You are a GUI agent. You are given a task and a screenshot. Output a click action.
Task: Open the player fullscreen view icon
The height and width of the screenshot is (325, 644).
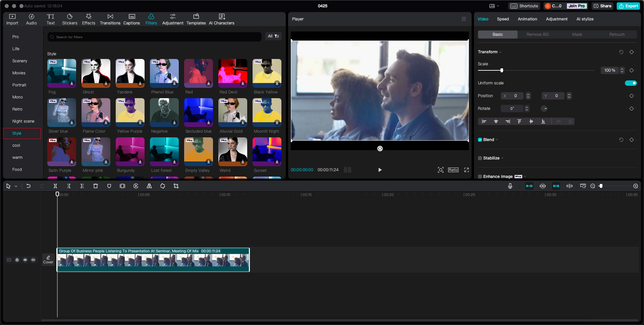467,170
